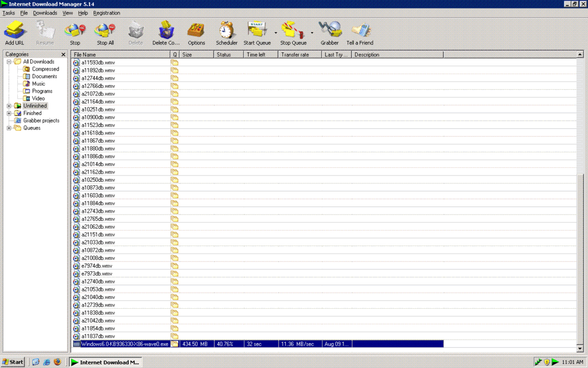Click the Add URL toolbar icon
588x368 pixels.
[15, 30]
